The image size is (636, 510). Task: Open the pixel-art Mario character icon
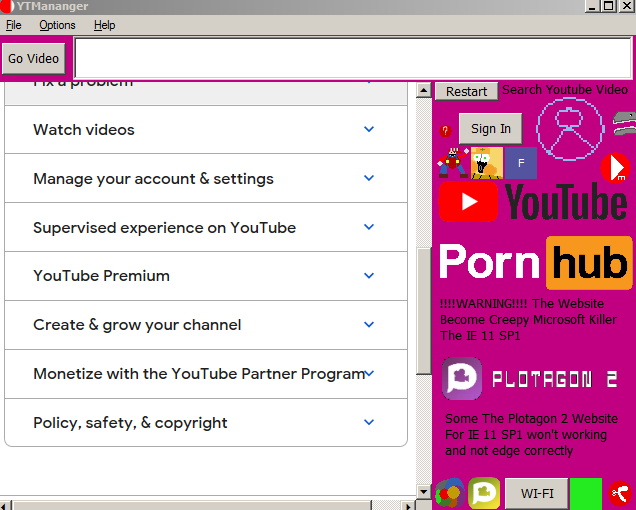click(x=453, y=163)
